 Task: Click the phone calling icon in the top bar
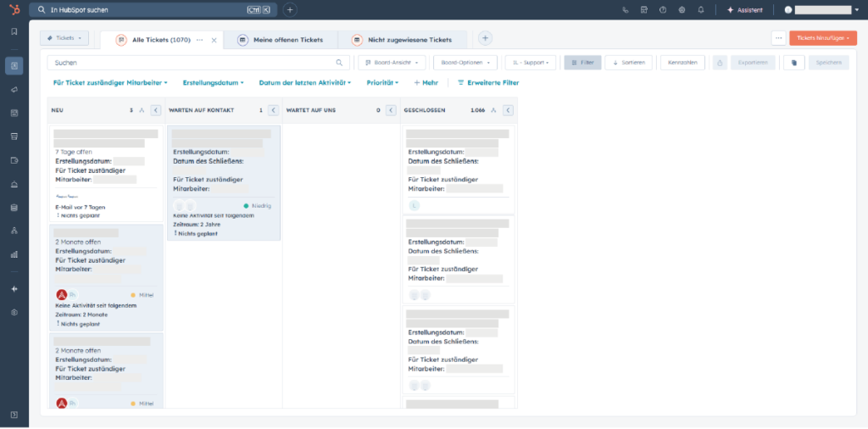[626, 10]
